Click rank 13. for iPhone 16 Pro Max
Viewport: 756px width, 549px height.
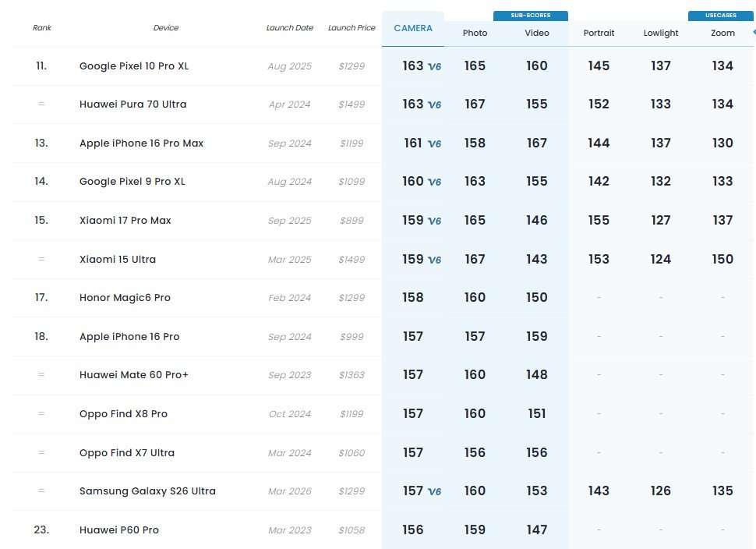tap(41, 143)
